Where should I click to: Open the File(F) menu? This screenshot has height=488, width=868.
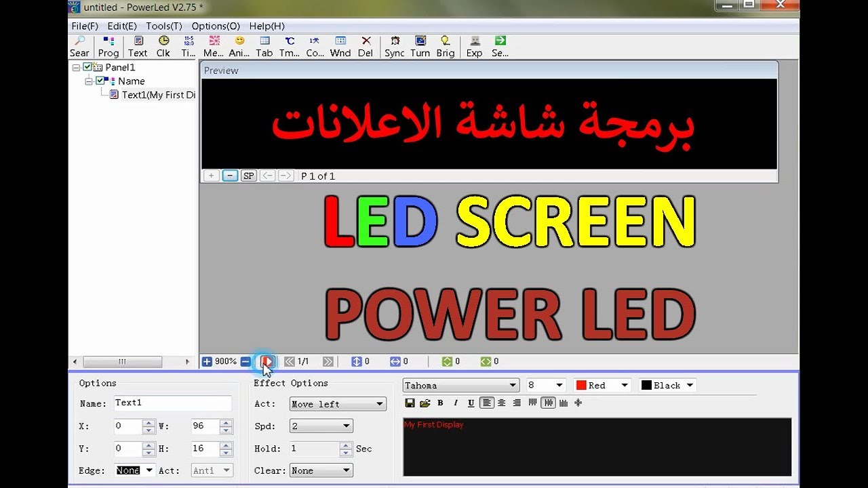85,26
